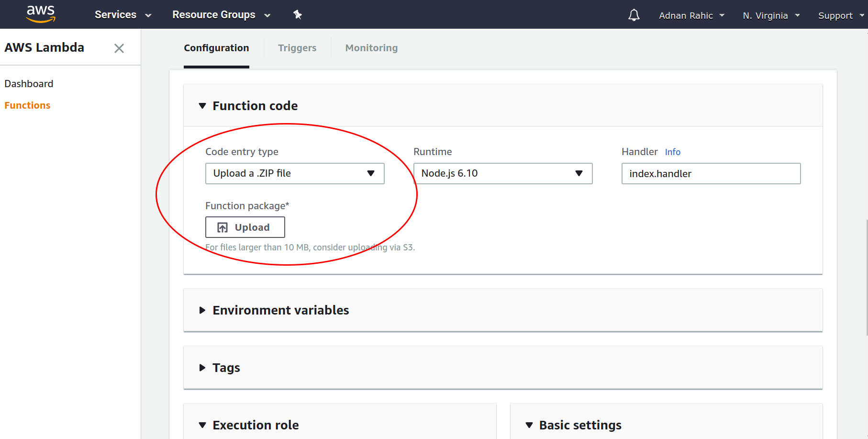Open the Handler Info link
This screenshot has width=868, height=439.
672,152
